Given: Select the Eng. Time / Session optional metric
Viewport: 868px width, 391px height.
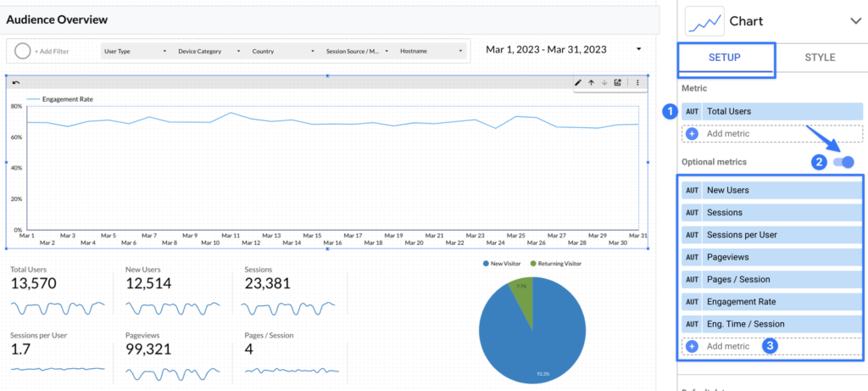Looking at the screenshot, I should tap(772, 324).
